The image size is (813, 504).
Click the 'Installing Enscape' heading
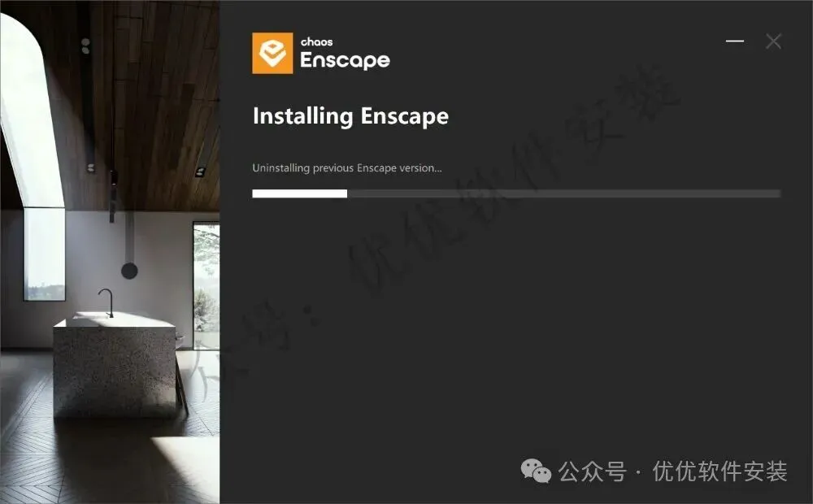[x=350, y=116]
